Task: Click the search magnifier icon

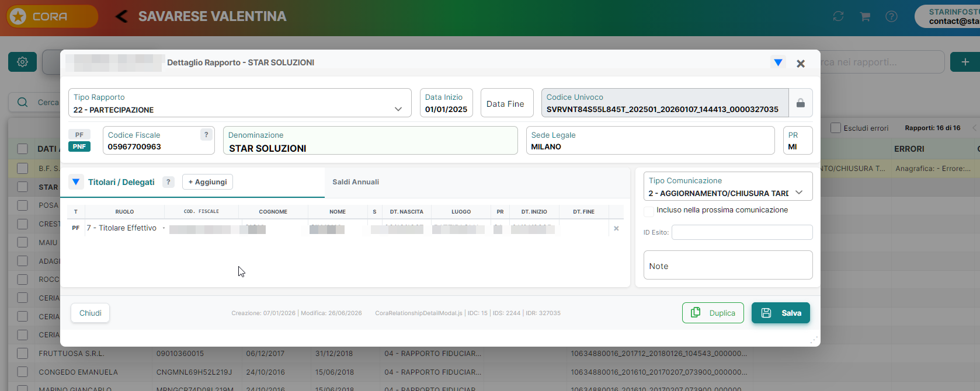Action: click(x=22, y=102)
